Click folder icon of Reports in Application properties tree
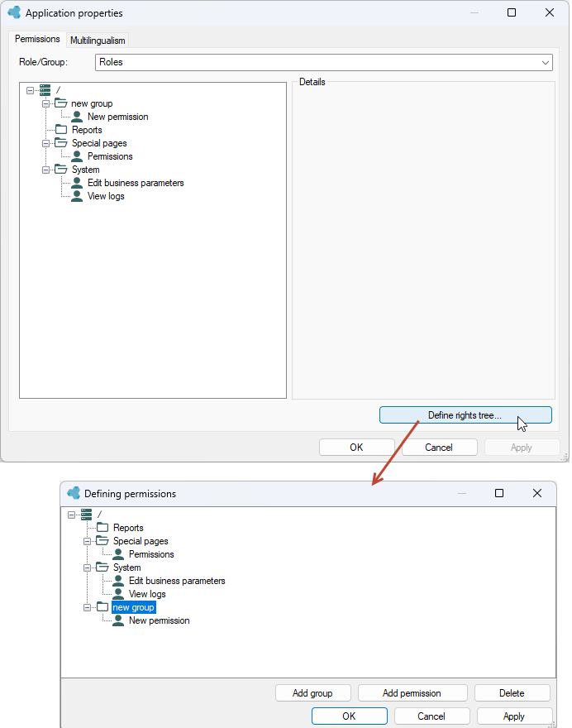 tap(61, 130)
